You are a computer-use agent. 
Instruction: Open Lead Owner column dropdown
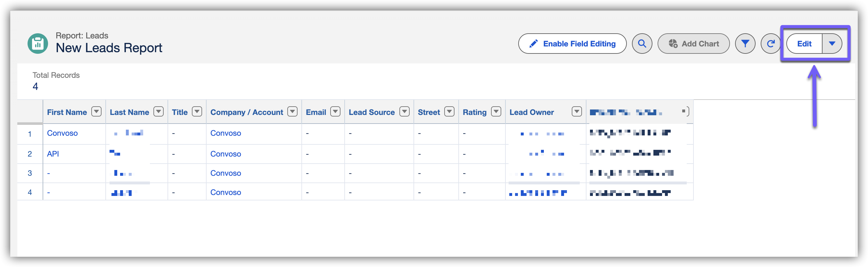[x=577, y=111]
